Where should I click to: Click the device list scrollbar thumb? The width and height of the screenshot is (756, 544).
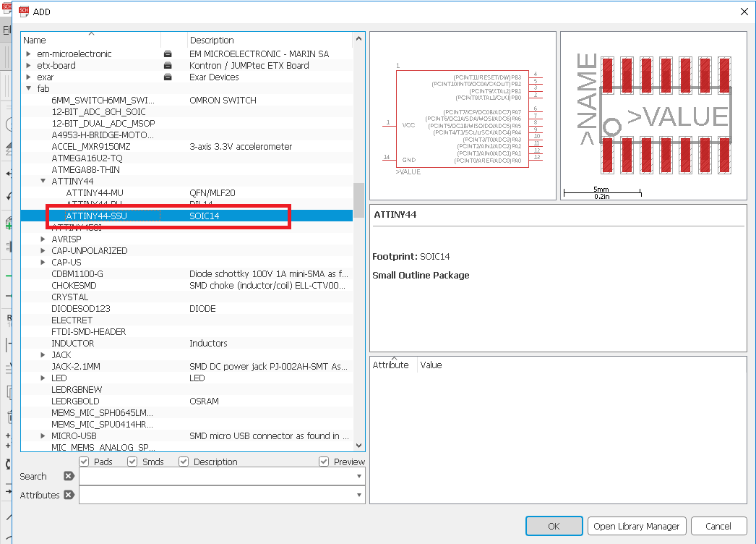click(x=358, y=200)
